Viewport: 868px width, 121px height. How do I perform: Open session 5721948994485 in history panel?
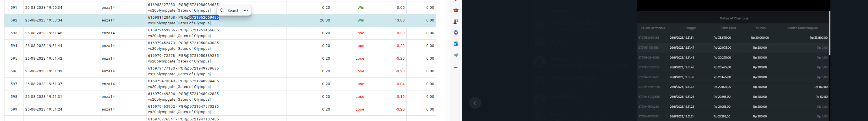coord(649,87)
